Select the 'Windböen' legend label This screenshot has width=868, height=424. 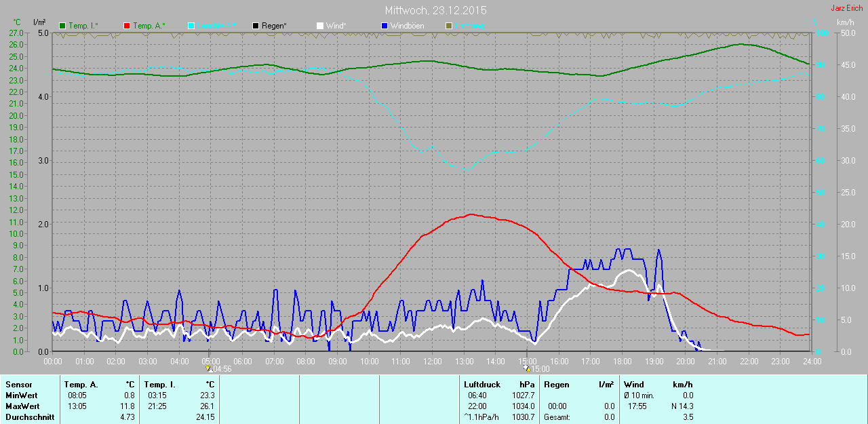point(406,26)
